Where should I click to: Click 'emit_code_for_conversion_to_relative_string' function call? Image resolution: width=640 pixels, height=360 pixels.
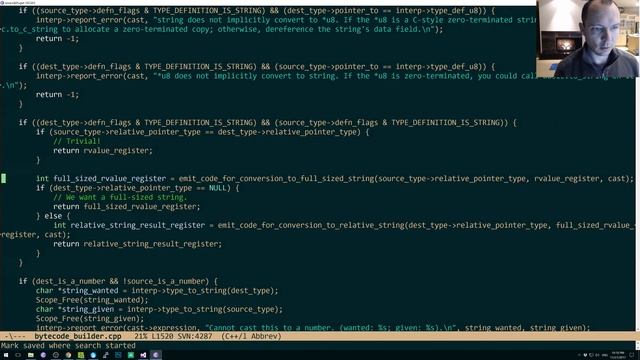tap(311, 225)
